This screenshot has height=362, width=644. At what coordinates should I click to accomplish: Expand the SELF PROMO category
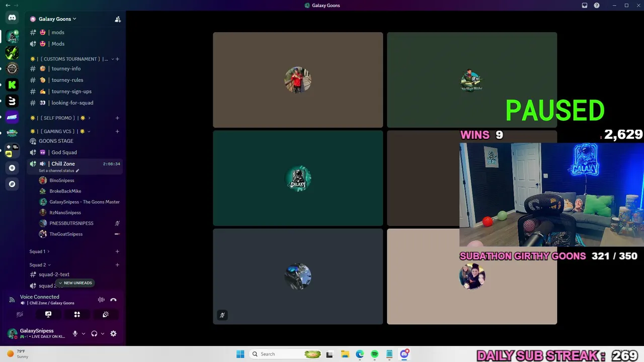pos(60,118)
